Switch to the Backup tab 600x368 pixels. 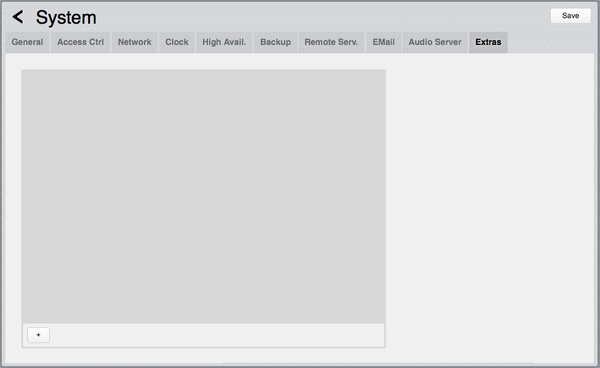[x=276, y=42]
